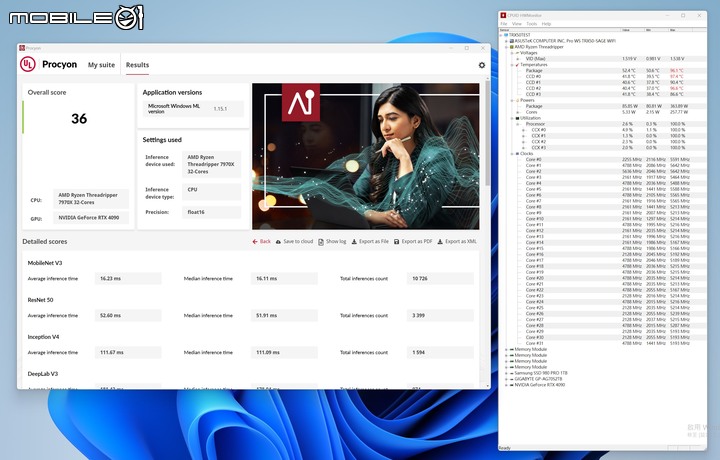The width and height of the screenshot is (720, 460).
Task: Expand the Samsung SSD 980 PRO node
Action: 506,373
